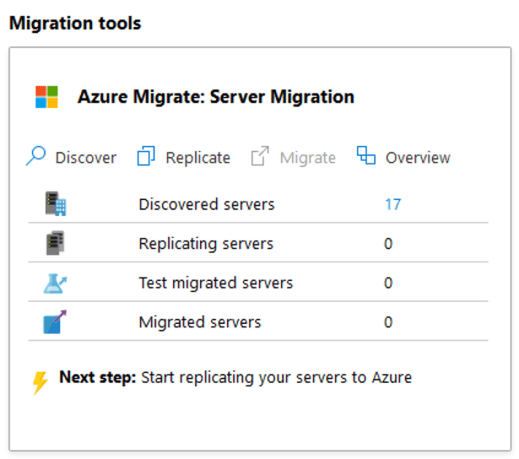Screen dimensions: 519x459
Task: Click the Microsoft four-color logo
Action: coord(47,97)
